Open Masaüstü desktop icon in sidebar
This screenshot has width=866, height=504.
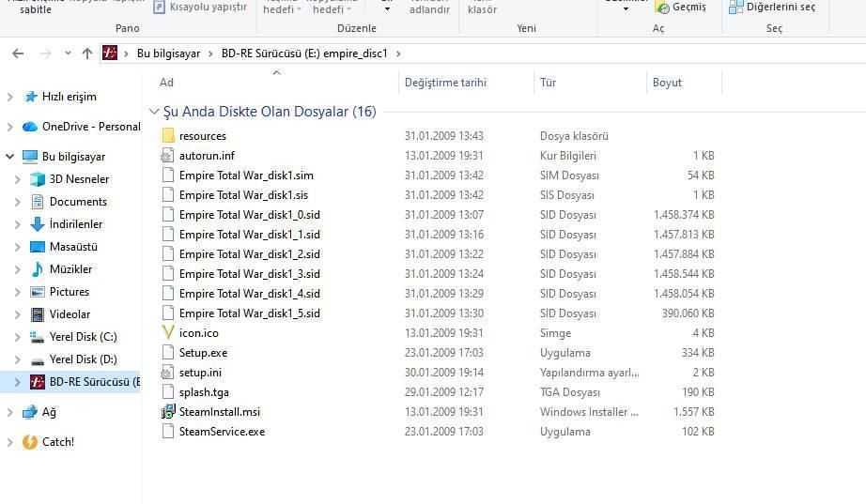[37, 247]
